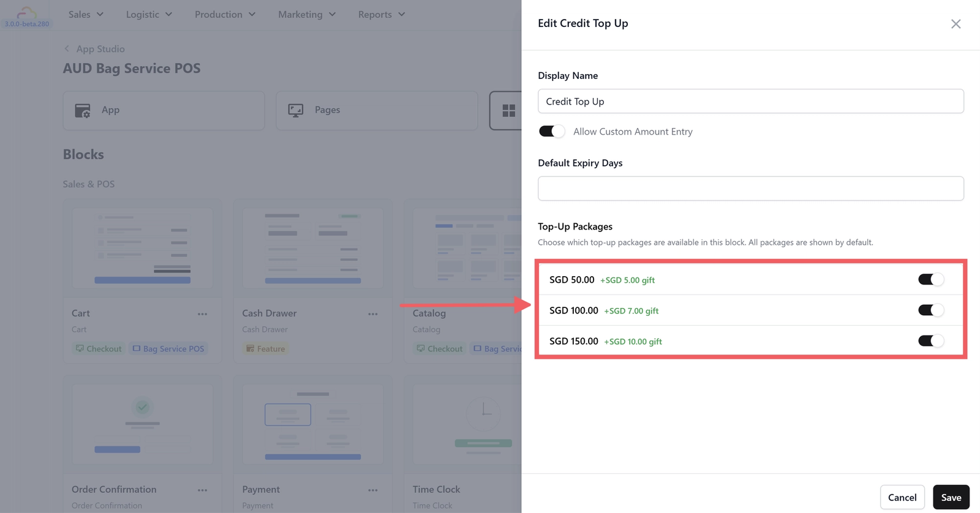Expand the Sales dropdown menu

tap(86, 14)
